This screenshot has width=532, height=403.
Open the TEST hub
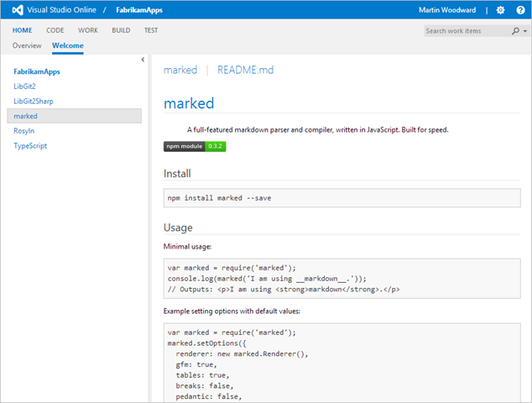151,30
